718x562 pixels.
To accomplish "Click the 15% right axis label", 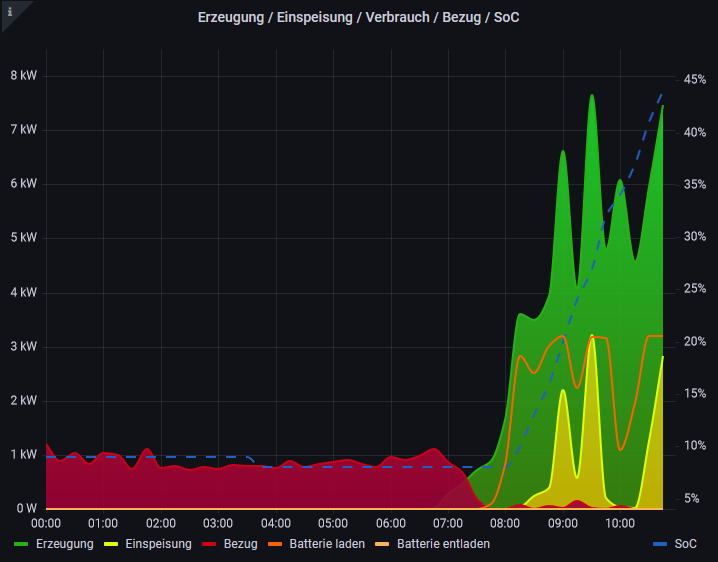I will 695,393.
